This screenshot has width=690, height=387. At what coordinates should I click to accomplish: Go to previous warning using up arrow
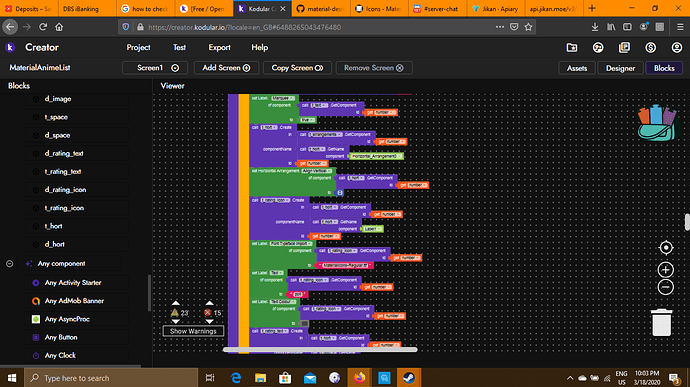tap(176, 303)
